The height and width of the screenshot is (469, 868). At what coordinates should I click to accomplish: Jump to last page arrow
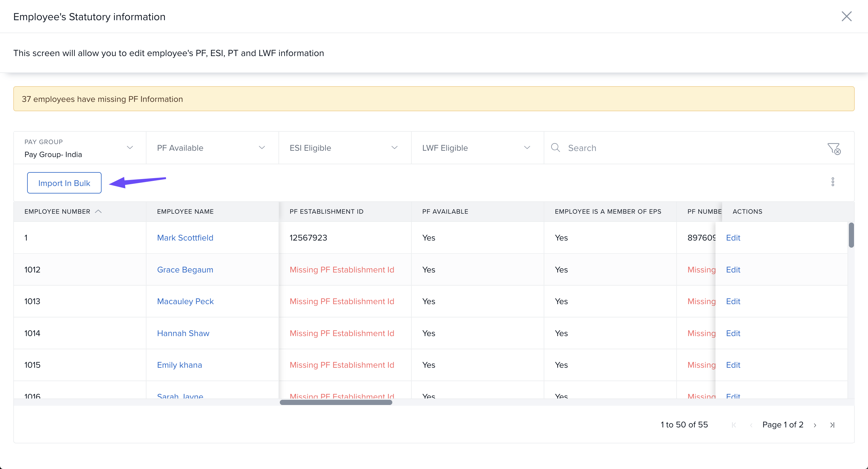pyautogui.click(x=832, y=425)
